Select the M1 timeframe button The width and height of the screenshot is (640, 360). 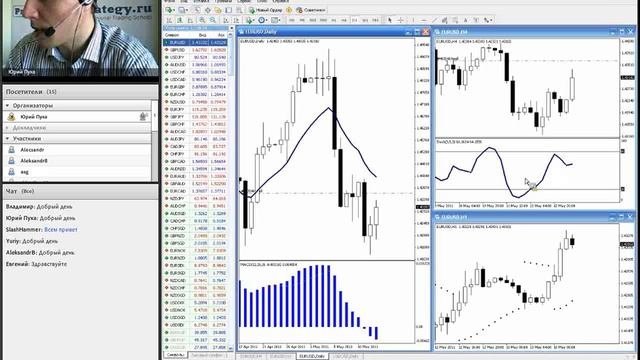point(291,20)
